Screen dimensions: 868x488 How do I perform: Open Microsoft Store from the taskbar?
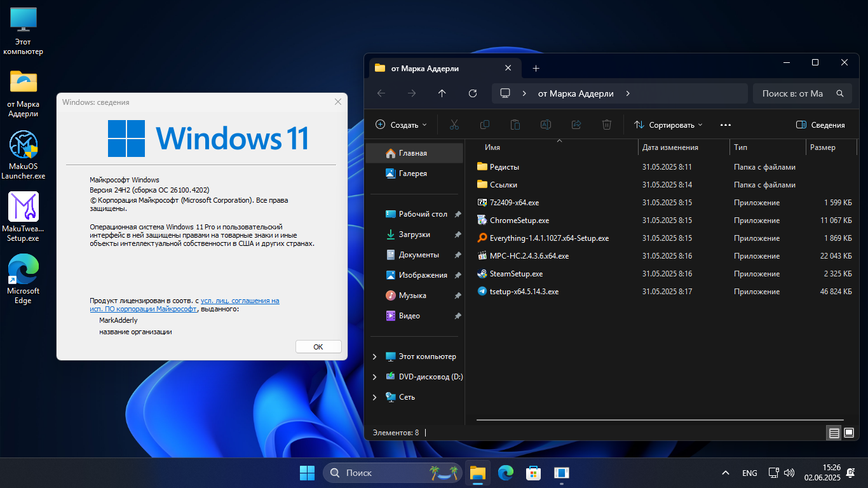(x=534, y=473)
